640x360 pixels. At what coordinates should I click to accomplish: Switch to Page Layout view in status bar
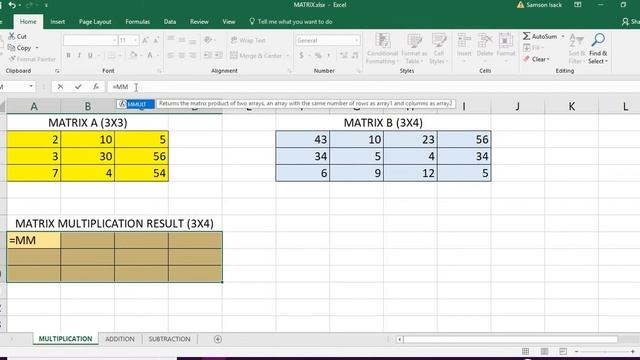[544, 351]
